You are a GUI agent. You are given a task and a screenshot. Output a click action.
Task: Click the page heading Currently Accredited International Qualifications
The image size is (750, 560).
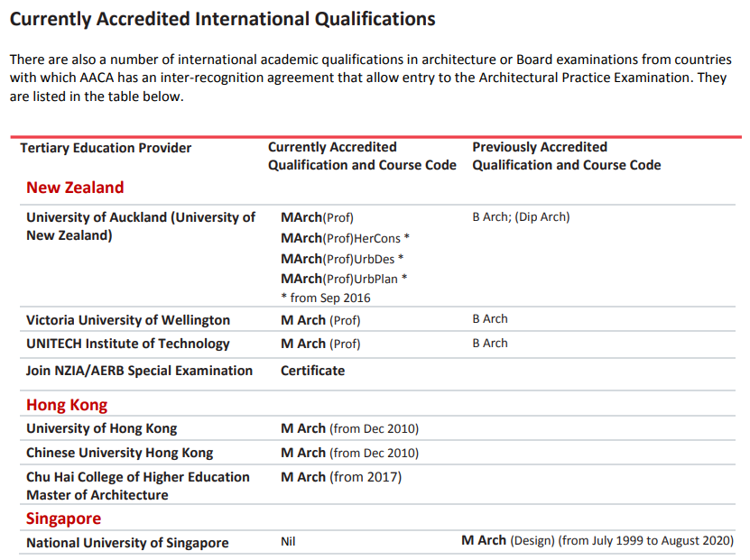tap(222, 19)
